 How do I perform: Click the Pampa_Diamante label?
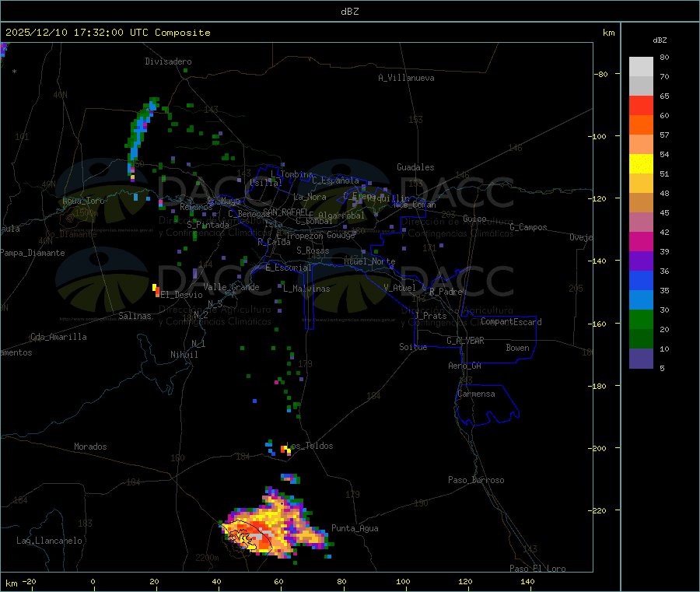coord(33,253)
